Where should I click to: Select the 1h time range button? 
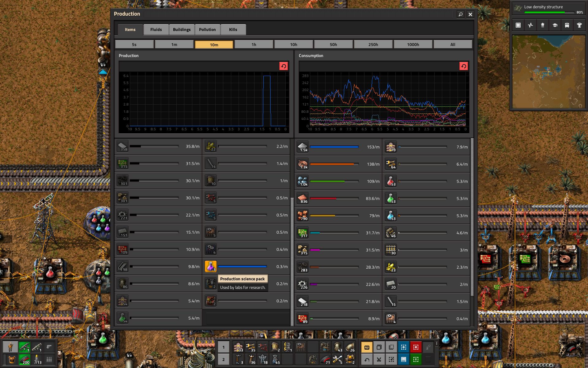(254, 44)
